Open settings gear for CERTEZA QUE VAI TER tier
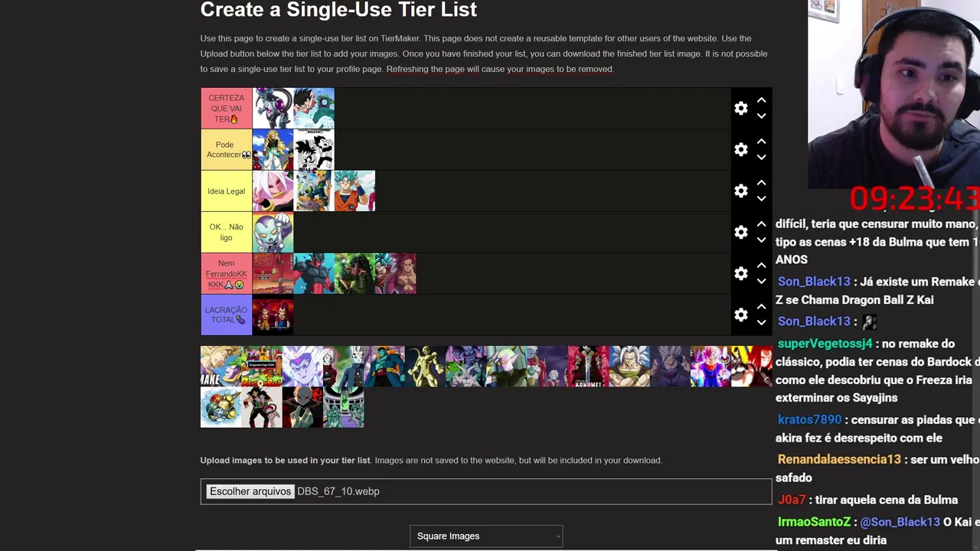This screenshot has height=551, width=980. [x=740, y=109]
